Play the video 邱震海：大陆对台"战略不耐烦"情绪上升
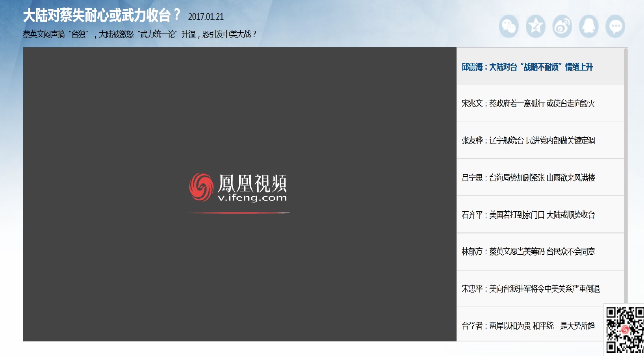The height and width of the screenshot is (356, 644). click(540, 67)
